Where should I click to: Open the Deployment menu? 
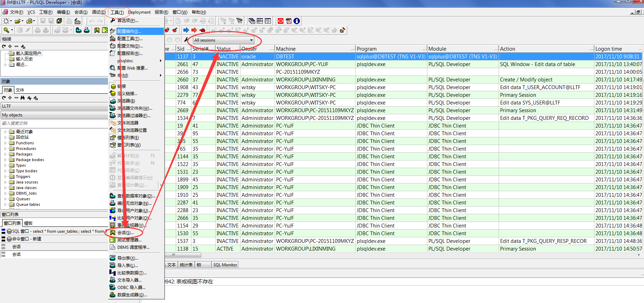pyautogui.click(x=139, y=12)
